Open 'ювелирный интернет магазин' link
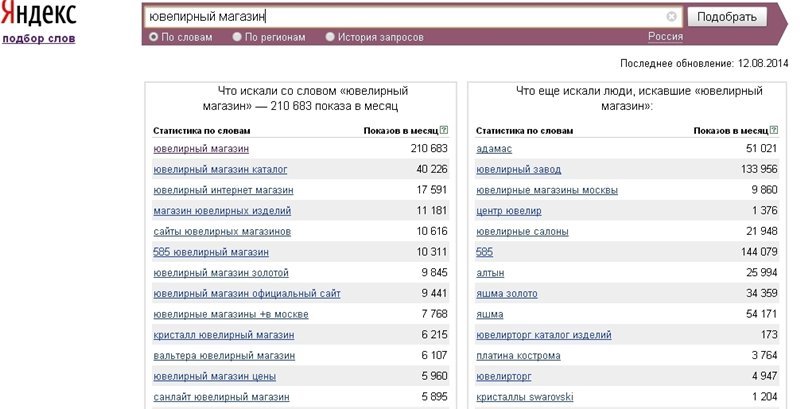Viewport: 800px width, 409px height. coord(223,190)
